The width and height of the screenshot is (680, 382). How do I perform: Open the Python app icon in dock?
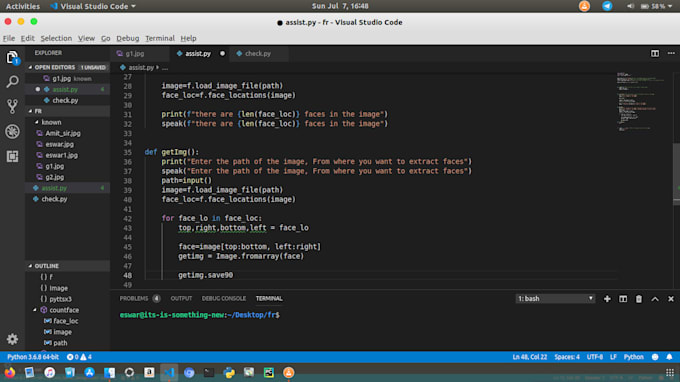click(229, 372)
